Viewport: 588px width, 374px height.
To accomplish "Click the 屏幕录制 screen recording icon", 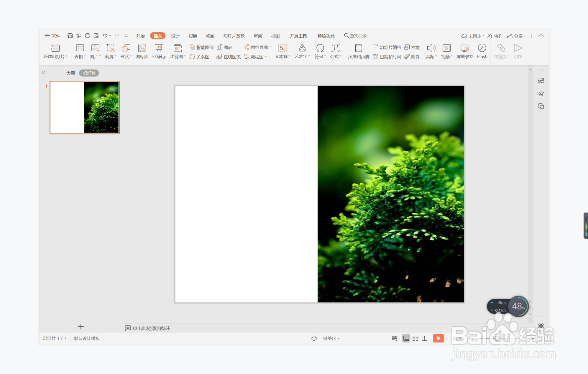I will tap(464, 51).
